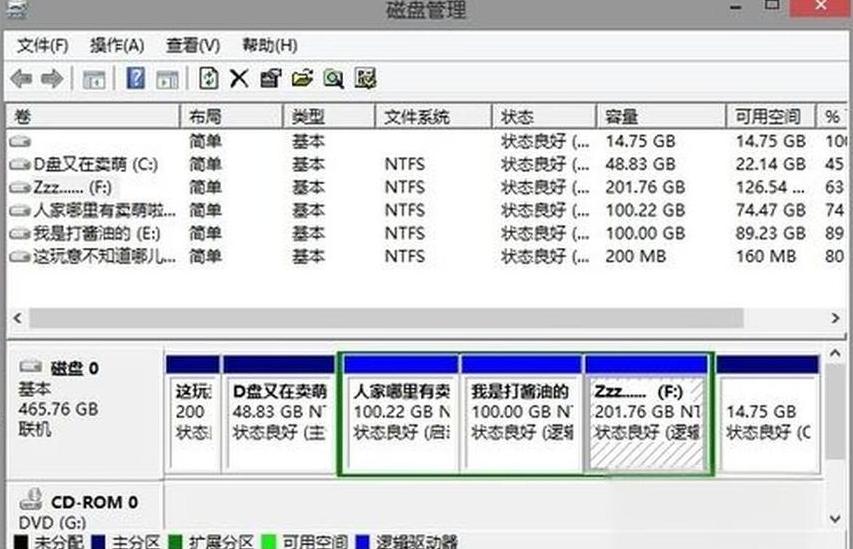Click the open folder toolbar icon
853x549 pixels.
click(302, 78)
